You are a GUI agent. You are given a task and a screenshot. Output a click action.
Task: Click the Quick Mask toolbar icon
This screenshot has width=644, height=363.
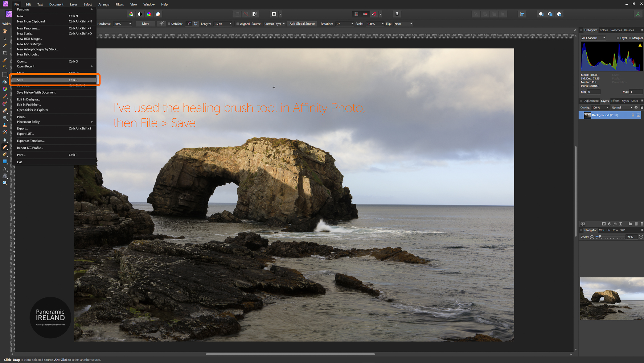274,14
